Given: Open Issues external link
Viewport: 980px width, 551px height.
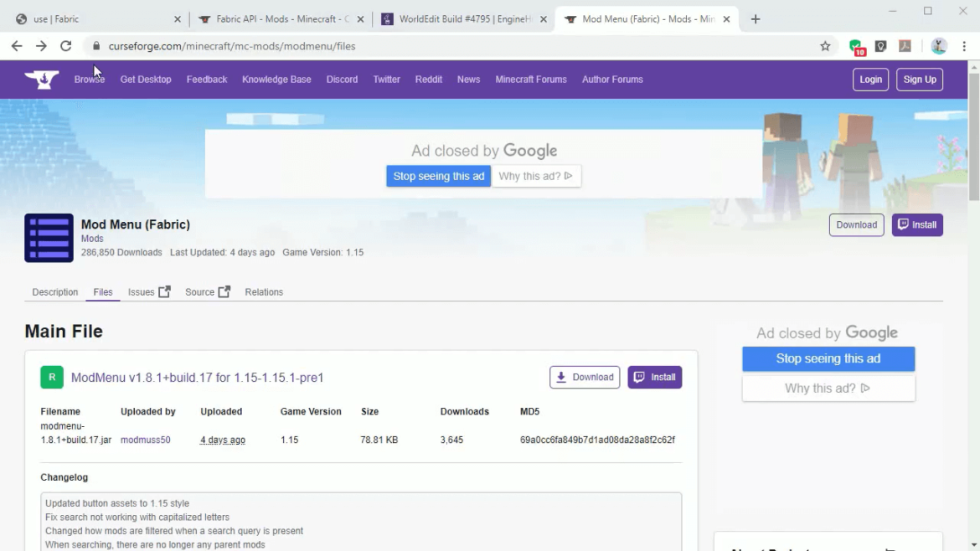Looking at the screenshot, I should [x=148, y=292].
